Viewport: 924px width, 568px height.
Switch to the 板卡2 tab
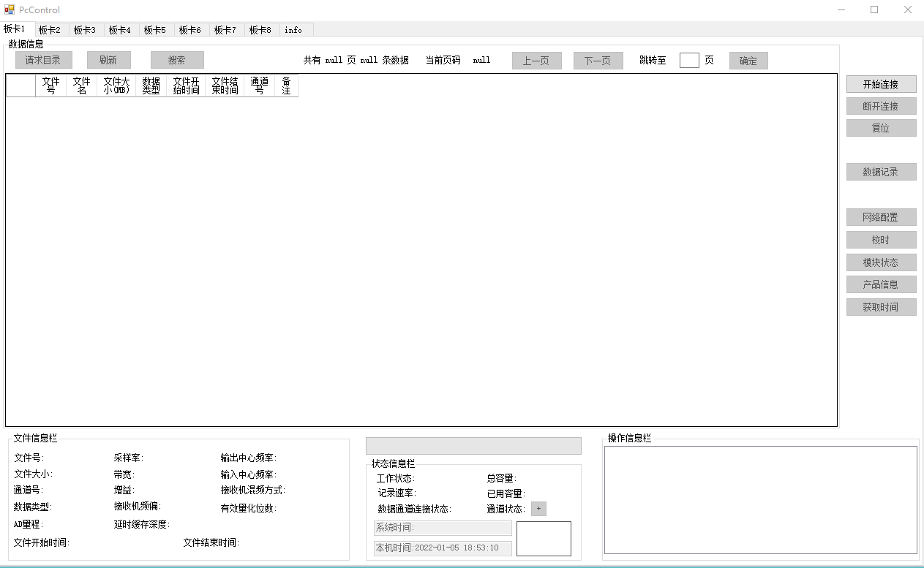point(50,30)
